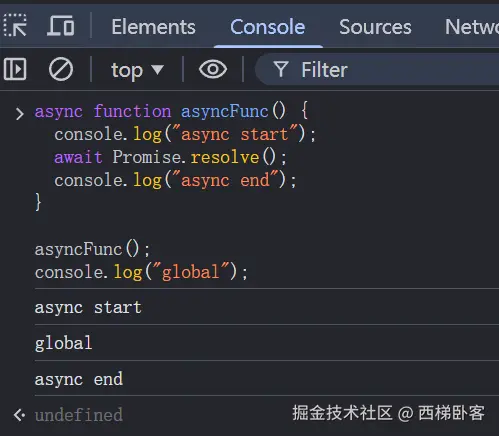
Task: Open the Network tab
Action: click(472, 27)
